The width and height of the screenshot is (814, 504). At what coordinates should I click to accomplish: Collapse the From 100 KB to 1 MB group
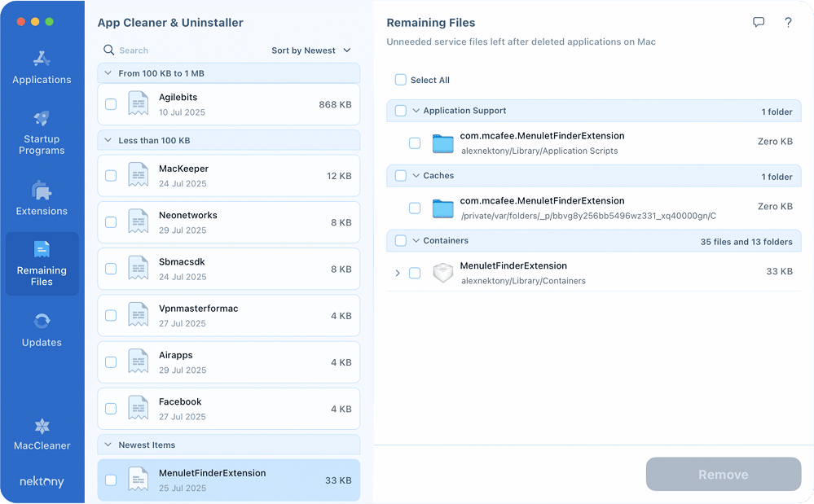[108, 73]
